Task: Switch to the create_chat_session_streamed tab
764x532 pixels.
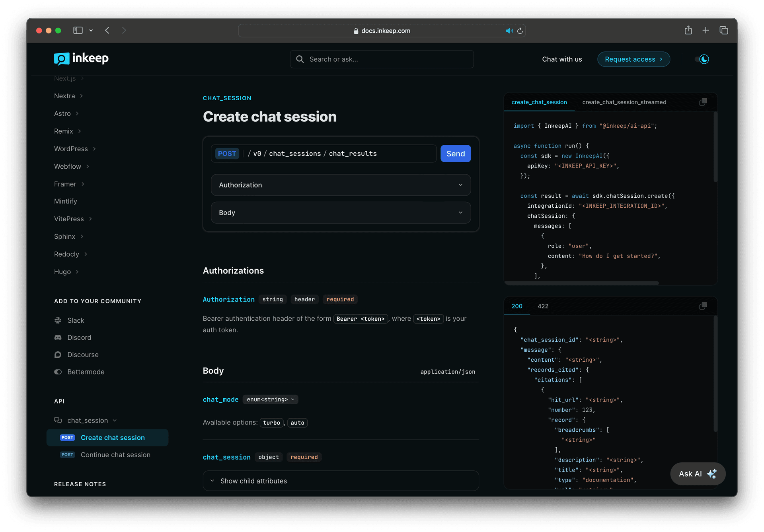Action: coord(624,102)
